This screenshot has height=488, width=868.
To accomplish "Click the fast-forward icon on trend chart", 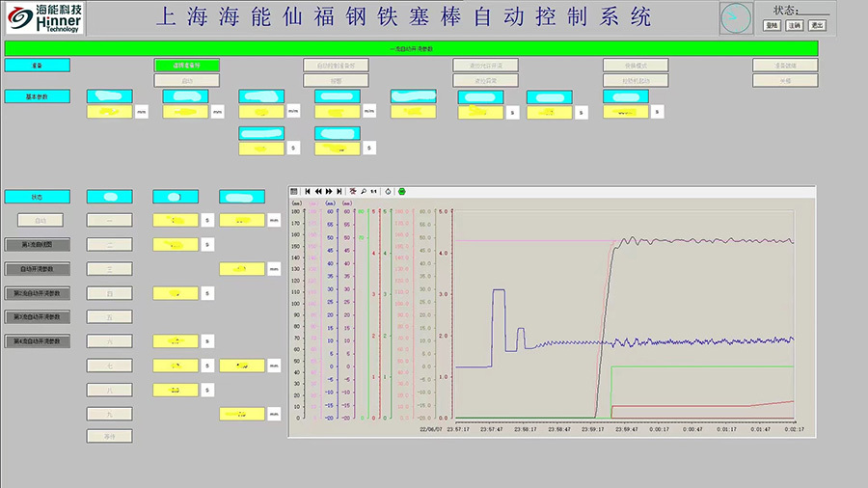I will point(329,192).
